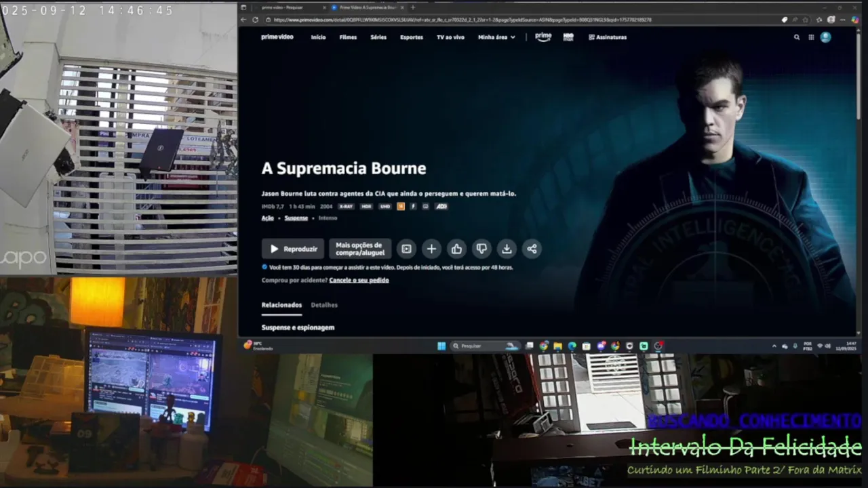Follow the Ação genre link

click(x=268, y=218)
